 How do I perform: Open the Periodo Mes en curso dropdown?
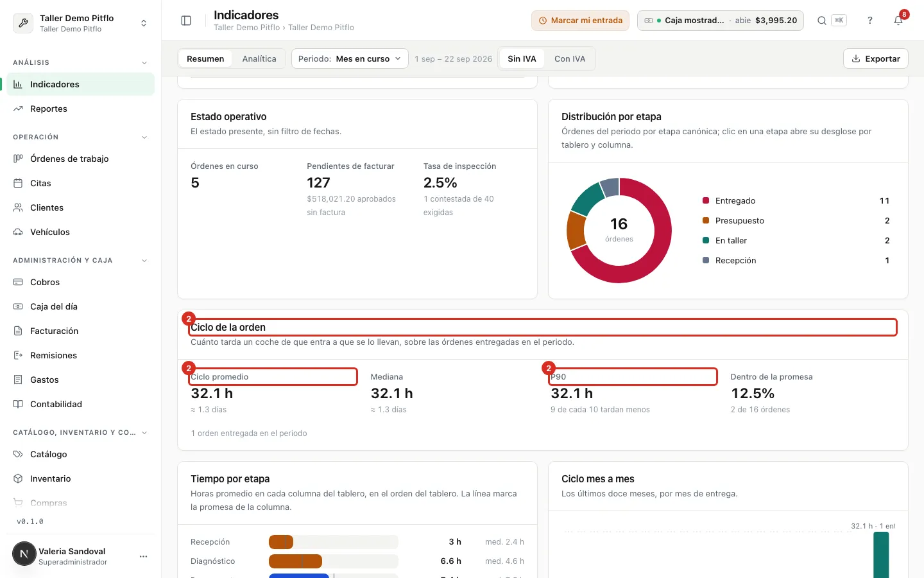point(350,58)
